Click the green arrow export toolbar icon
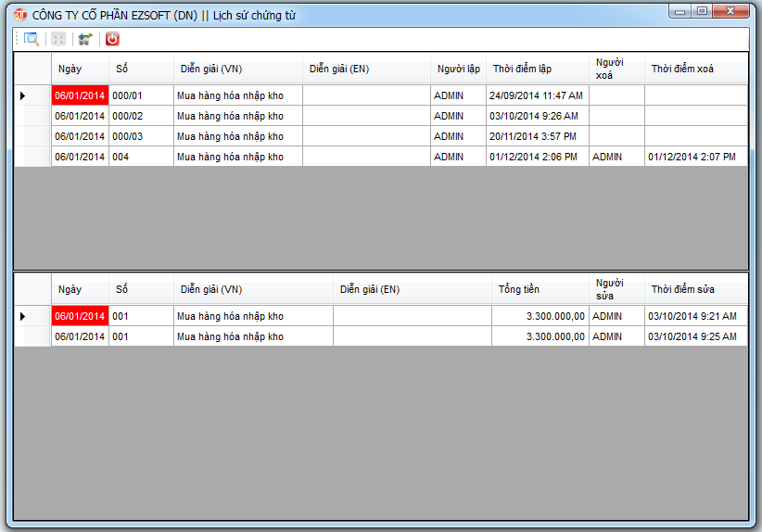Image resolution: width=762 pixels, height=532 pixels. coord(85,39)
